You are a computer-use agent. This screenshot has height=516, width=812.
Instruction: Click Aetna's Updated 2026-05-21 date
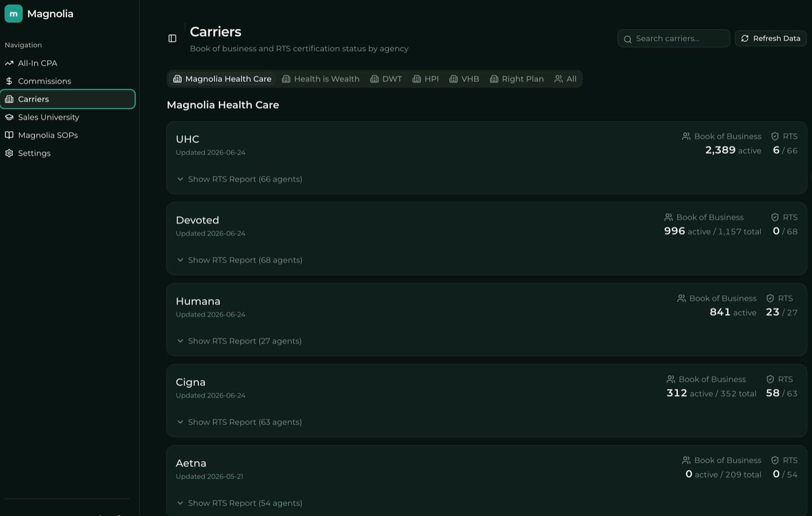pyautogui.click(x=210, y=476)
